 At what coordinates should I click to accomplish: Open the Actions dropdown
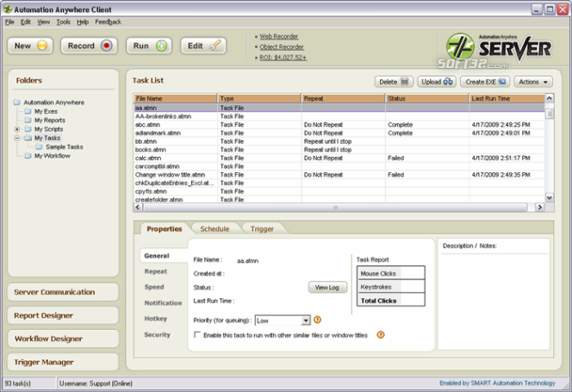click(533, 82)
